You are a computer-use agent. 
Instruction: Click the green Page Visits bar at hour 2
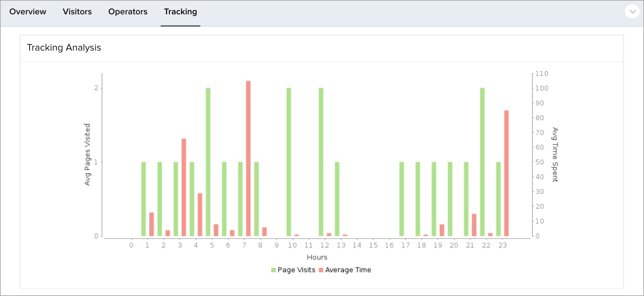coord(160,199)
